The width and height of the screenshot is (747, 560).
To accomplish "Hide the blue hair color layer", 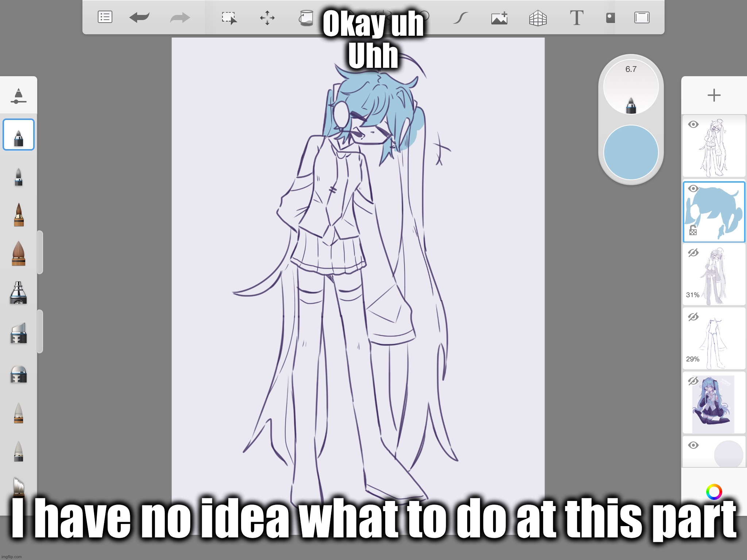I will (x=693, y=188).
